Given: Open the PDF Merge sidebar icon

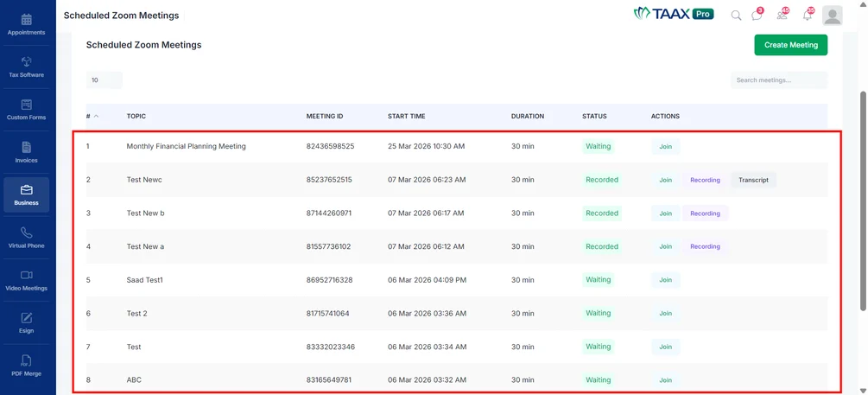Looking at the screenshot, I should (26, 360).
